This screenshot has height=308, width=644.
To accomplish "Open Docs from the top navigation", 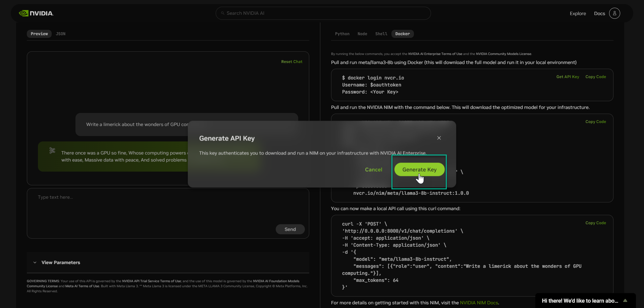I will coord(599,13).
